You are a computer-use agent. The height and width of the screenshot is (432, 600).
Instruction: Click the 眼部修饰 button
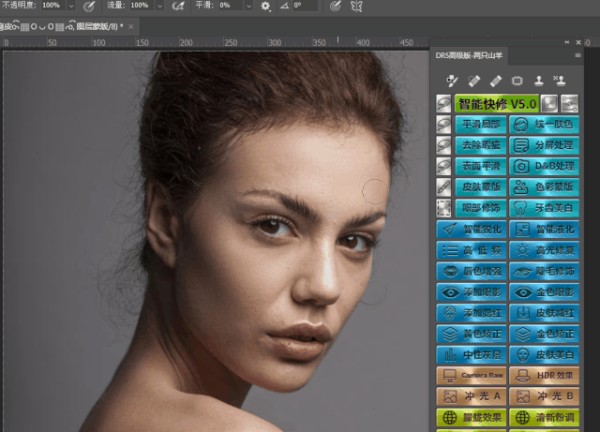[x=481, y=208]
